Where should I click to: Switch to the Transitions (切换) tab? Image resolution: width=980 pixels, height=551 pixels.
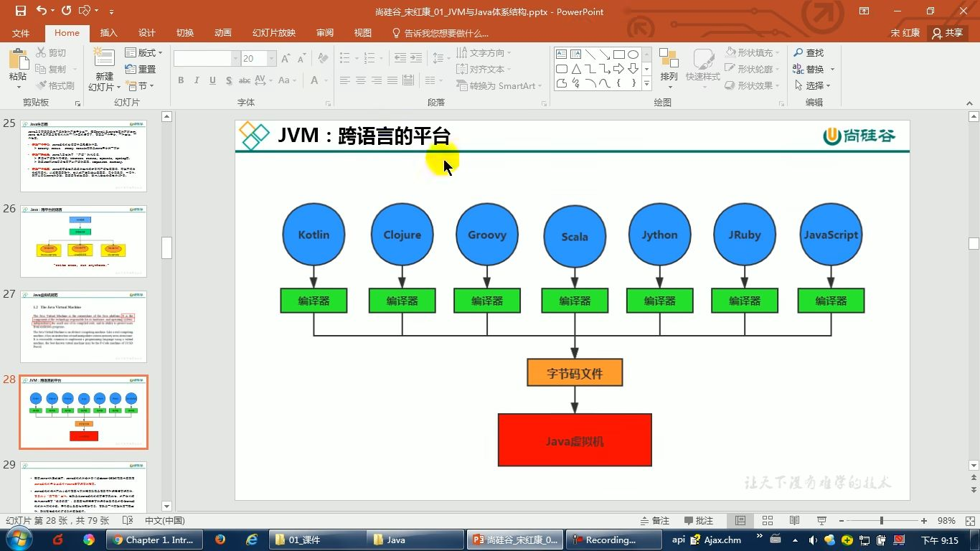tap(185, 33)
